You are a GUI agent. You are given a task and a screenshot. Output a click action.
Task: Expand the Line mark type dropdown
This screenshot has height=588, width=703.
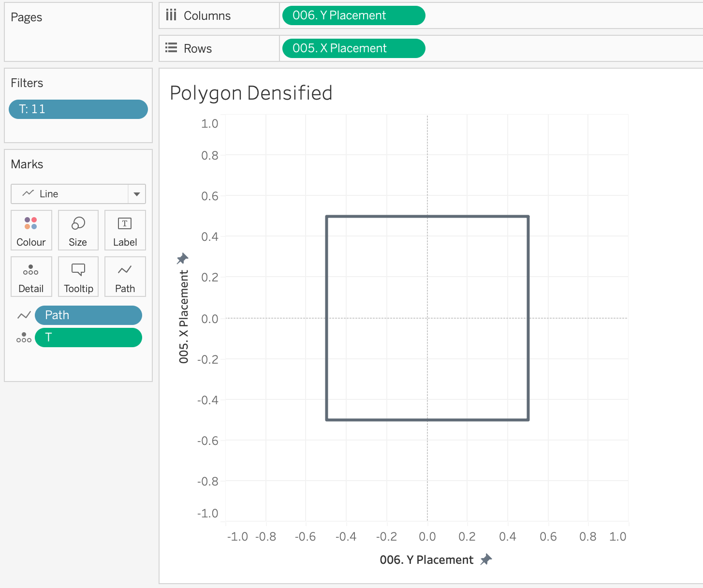click(x=137, y=194)
